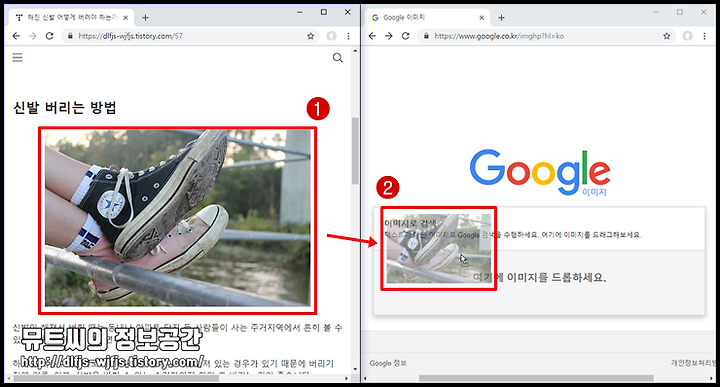Click scroll-up arrow of left window scrollbar

(355, 51)
